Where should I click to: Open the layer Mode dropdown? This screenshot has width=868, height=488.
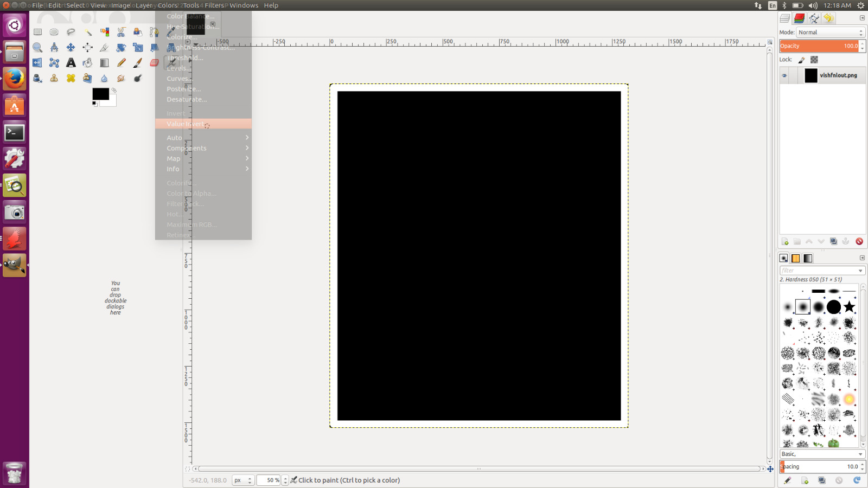click(x=831, y=33)
